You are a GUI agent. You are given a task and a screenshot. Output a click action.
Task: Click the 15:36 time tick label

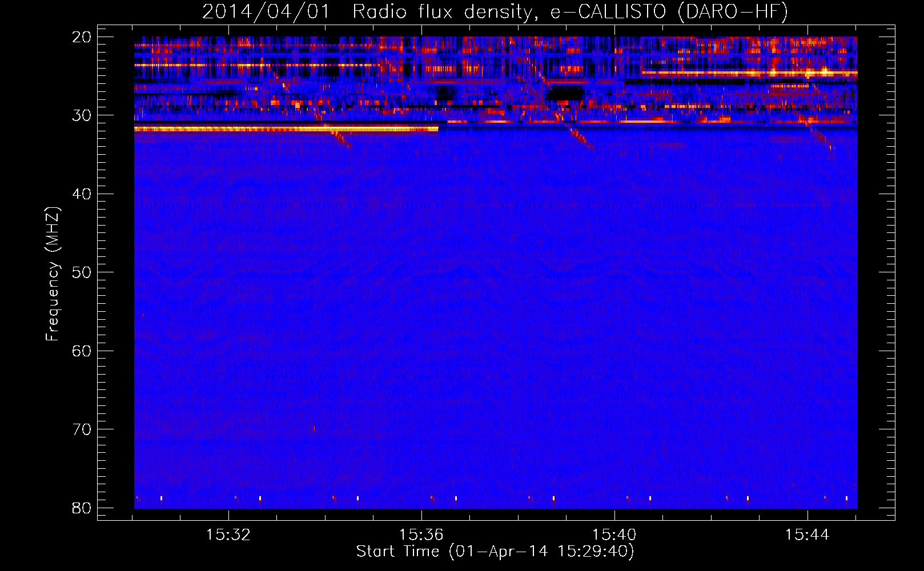tap(421, 535)
